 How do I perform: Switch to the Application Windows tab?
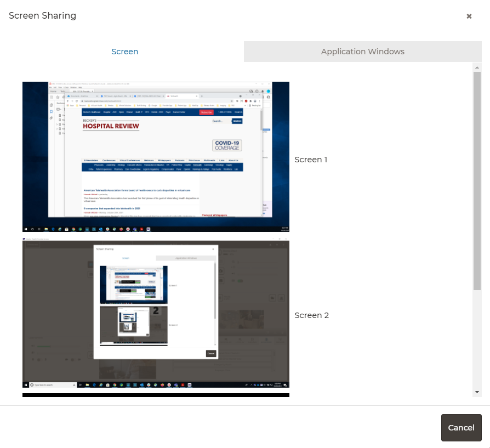[x=363, y=51]
